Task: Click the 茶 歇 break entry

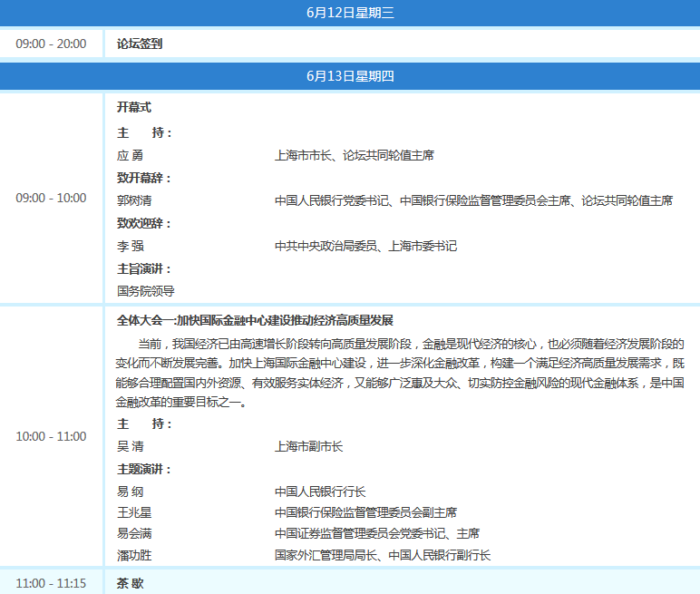Action: pos(131,583)
